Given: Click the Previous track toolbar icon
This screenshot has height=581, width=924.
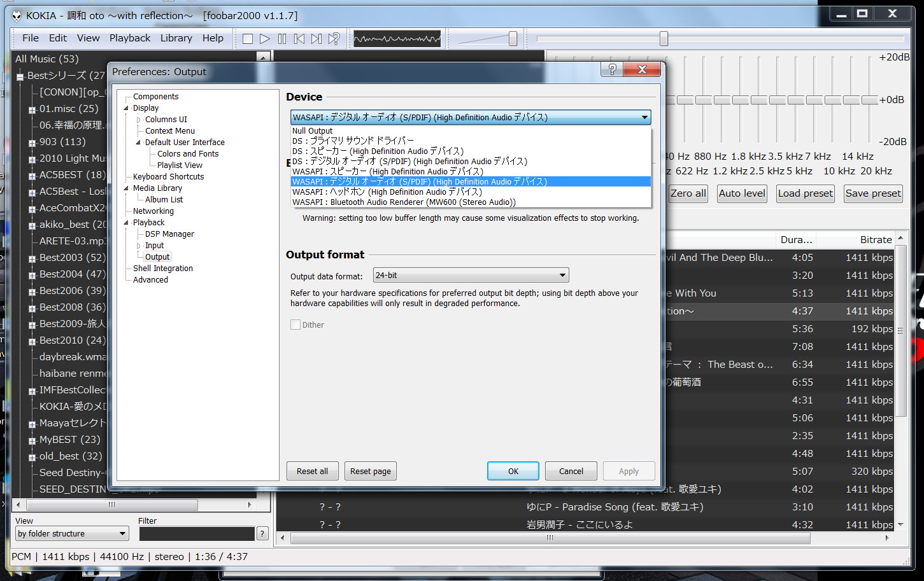Looking at the screenshot, I should 299,39.
